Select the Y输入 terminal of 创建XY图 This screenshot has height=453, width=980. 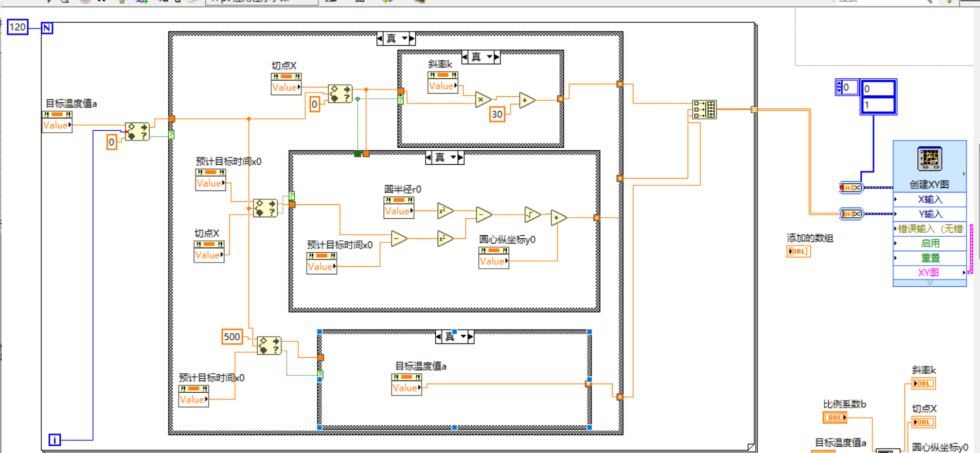(x=930, y=214)
